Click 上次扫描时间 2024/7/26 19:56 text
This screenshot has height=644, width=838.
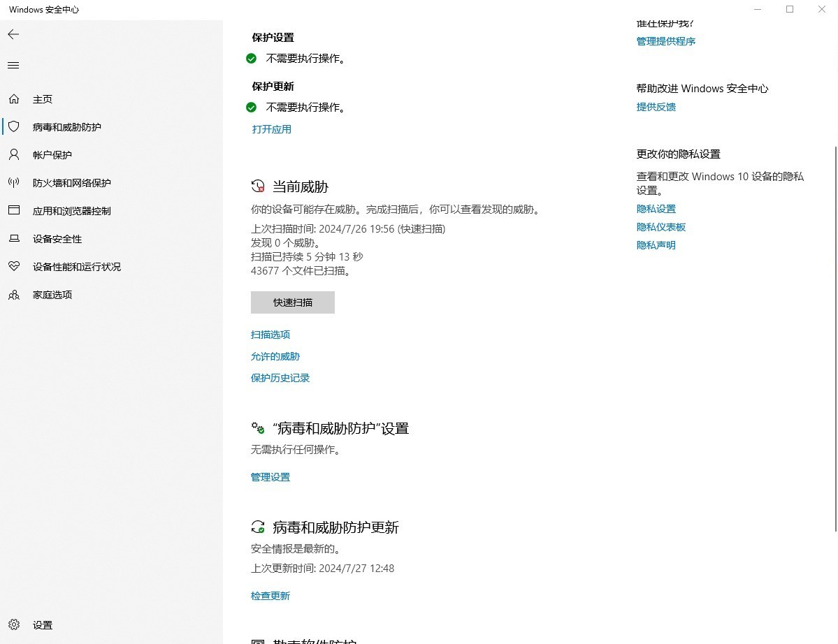[348, 229]
